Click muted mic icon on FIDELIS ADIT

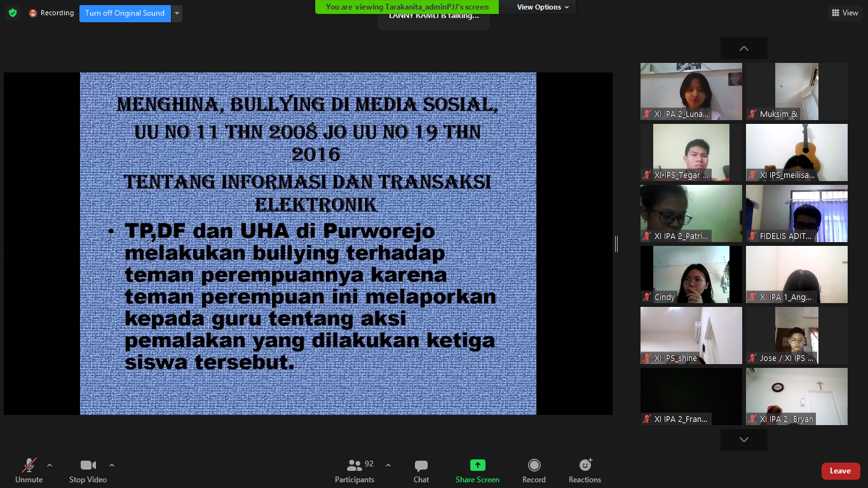(753, 236)
